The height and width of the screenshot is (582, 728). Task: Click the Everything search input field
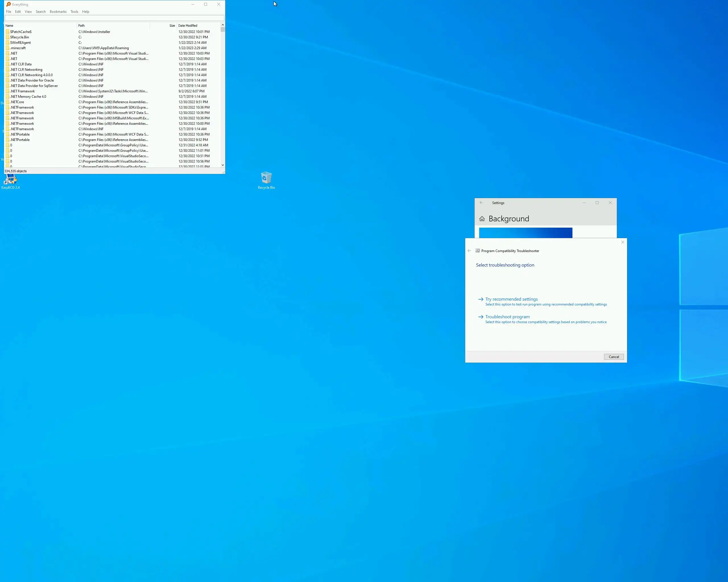click(114, 18)
